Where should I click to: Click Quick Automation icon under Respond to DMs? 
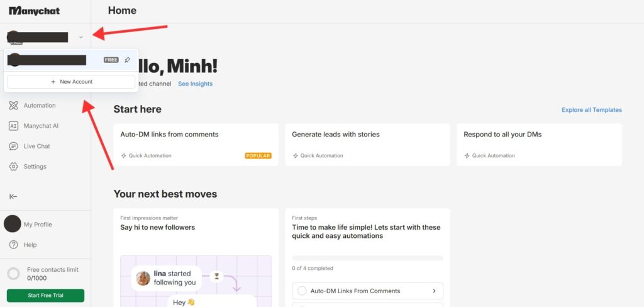click(467, 156)
